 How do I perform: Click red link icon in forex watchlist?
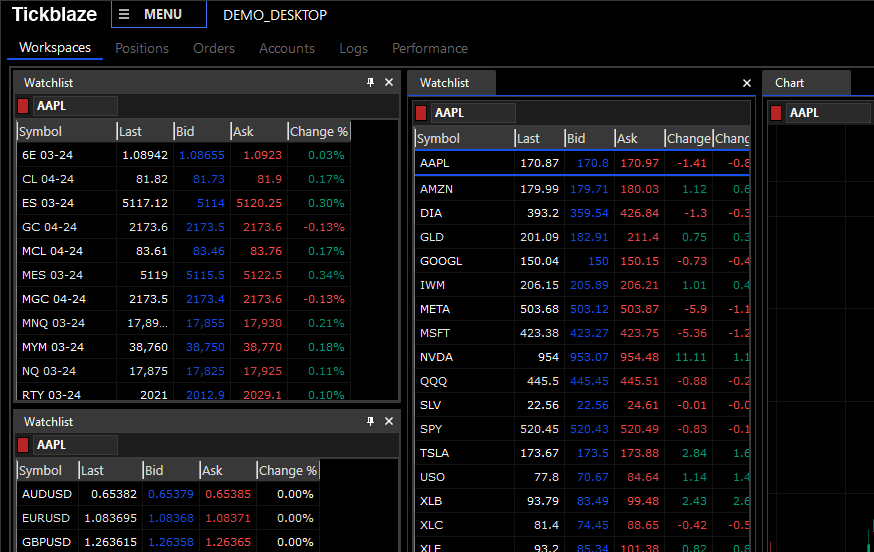[x=23, y=445]
